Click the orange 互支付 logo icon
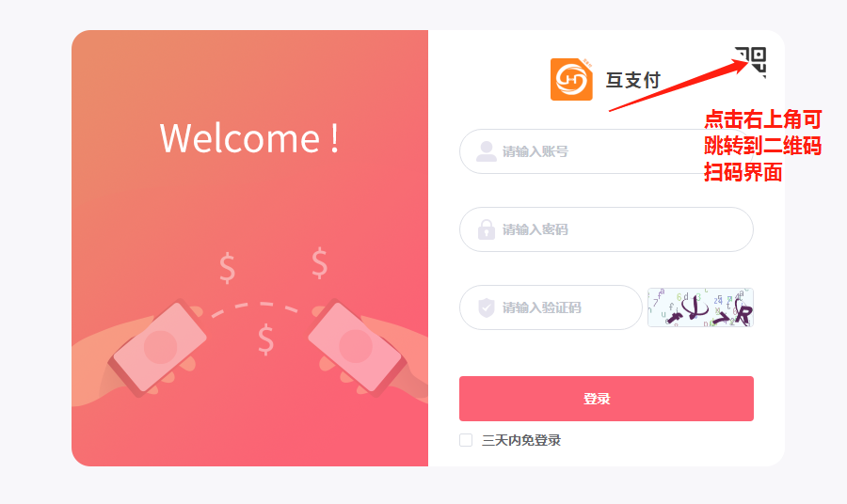Image resolution: width=847 pixels, height=504 pixels. pyautogui.click(x=571, y=79)
